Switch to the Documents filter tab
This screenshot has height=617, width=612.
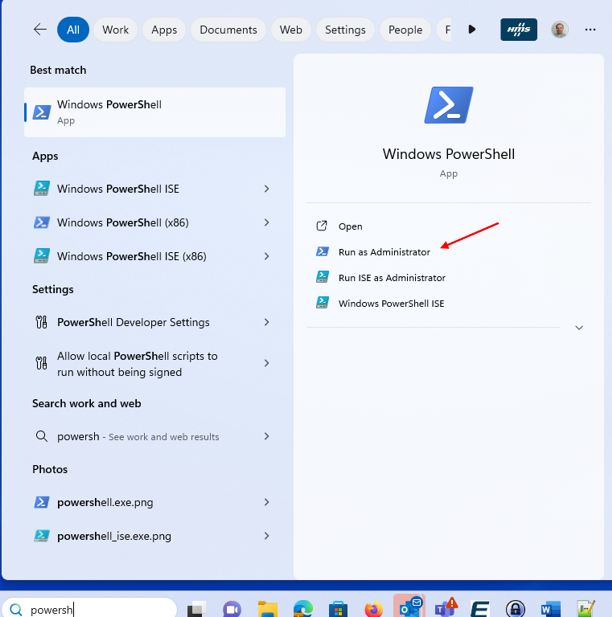tap(228, 30)
